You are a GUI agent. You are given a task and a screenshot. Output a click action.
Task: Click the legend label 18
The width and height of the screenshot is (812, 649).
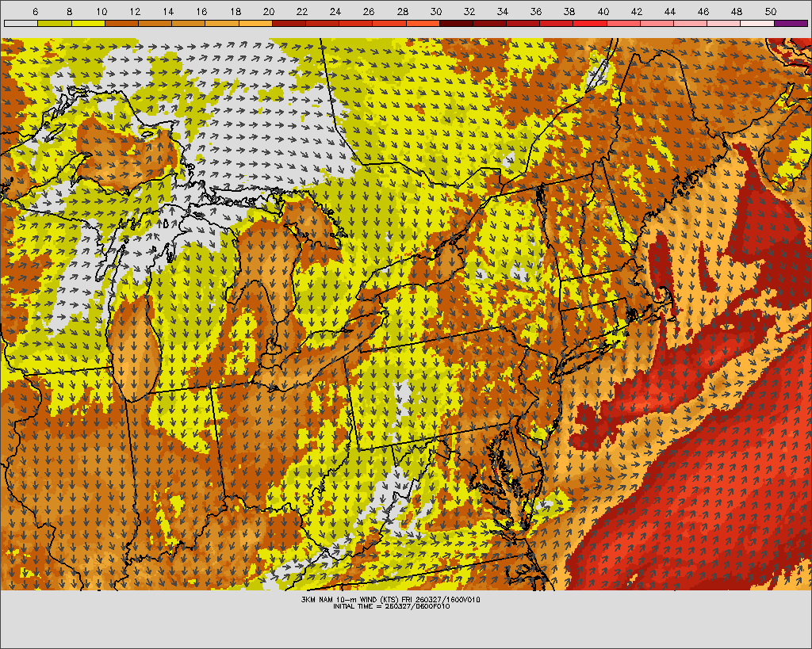click(235, 11)
